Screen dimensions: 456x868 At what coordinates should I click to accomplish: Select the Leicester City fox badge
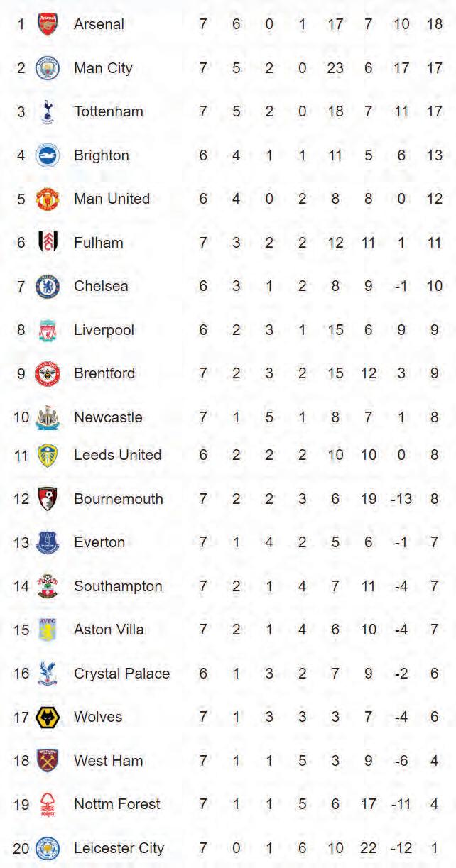(48, 848)
